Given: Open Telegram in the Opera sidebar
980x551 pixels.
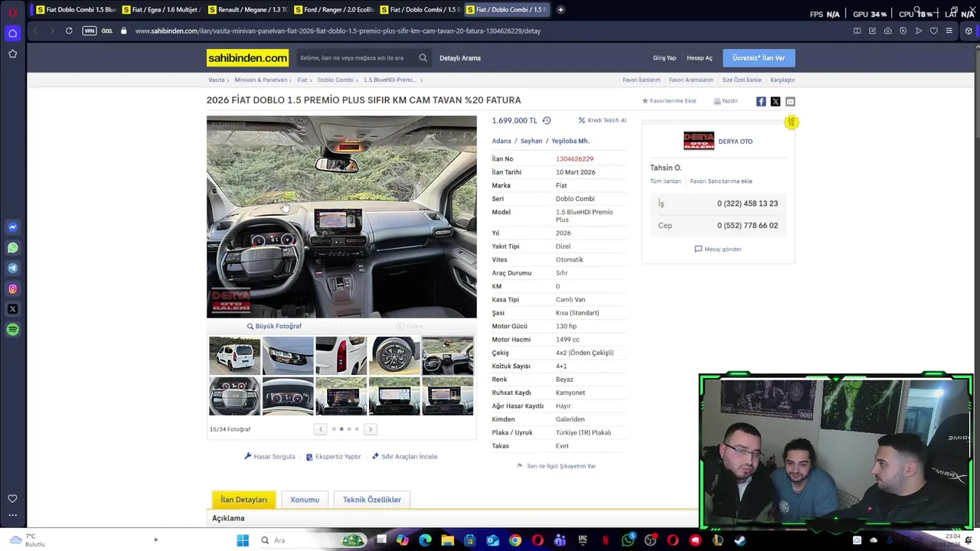Looking at the screenshot, I should [12, 268].
